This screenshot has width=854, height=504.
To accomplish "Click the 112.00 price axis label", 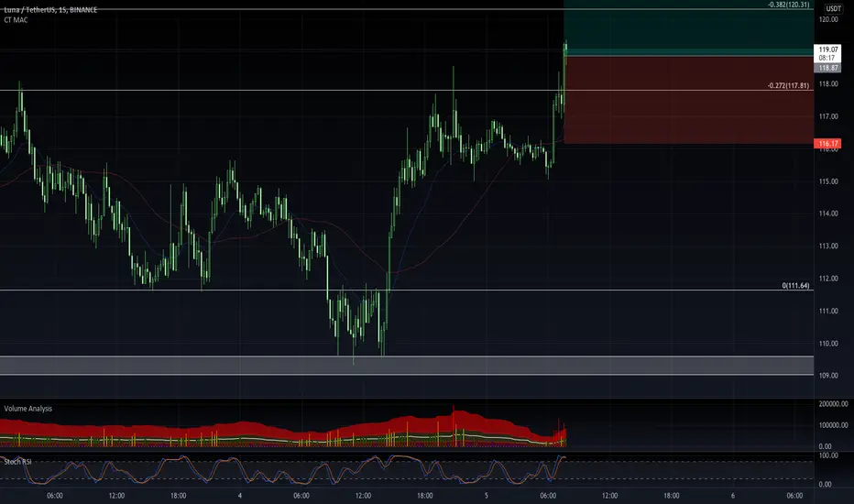I will tap(828, 279).
